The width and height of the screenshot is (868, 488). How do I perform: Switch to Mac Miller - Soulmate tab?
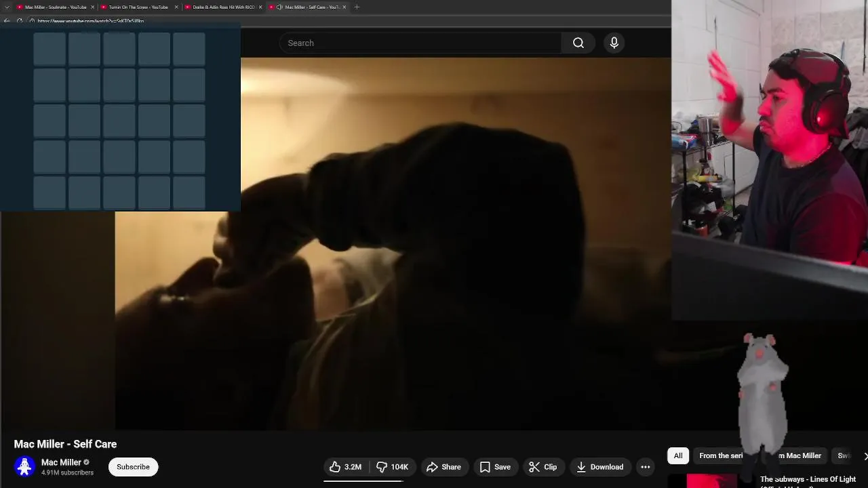click(x=56, y=7)
